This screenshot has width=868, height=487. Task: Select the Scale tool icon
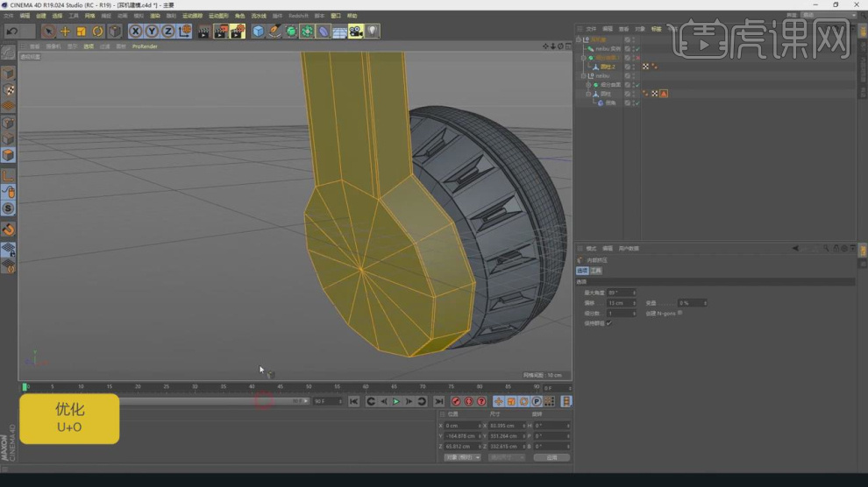[x=81, y=32]
